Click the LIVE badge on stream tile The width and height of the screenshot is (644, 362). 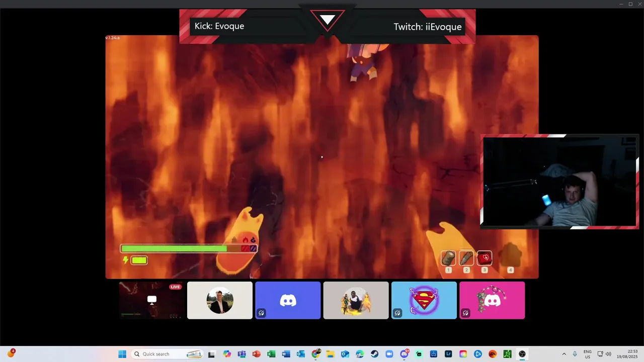click(175, 287)
